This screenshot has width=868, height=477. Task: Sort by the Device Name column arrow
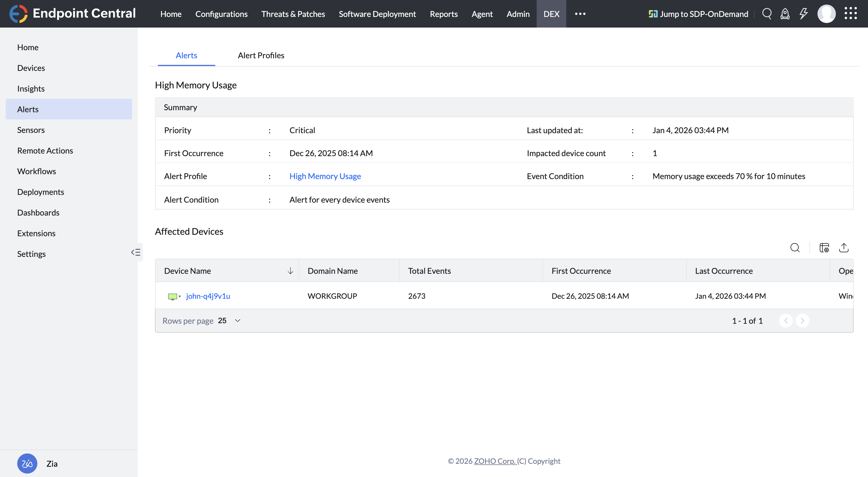point(290,271)
